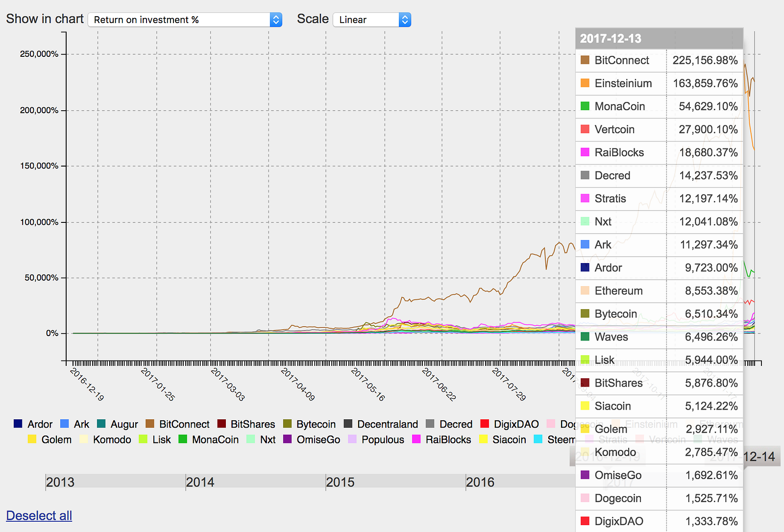Click Ark's value 11,297.34% in the tooltip
Viewport: 784px width, 532px height.
709,244
